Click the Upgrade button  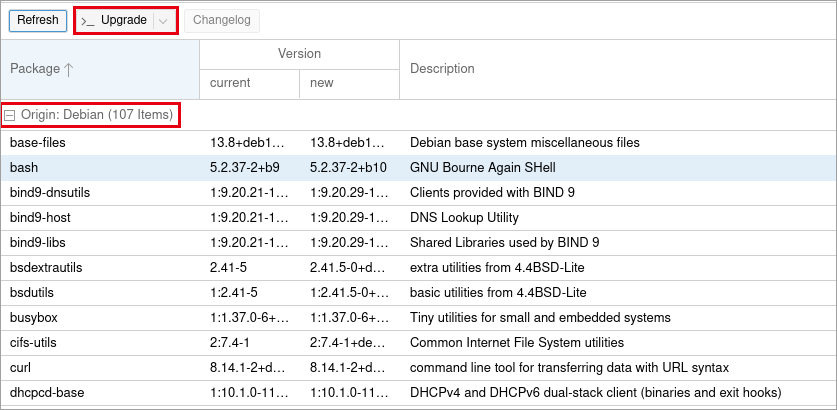pos(125,21)
